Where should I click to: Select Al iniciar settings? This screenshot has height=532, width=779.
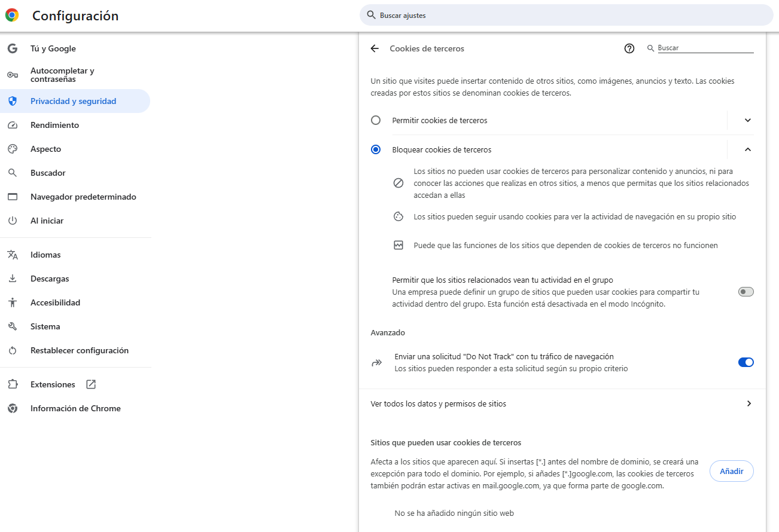[45, 221]
